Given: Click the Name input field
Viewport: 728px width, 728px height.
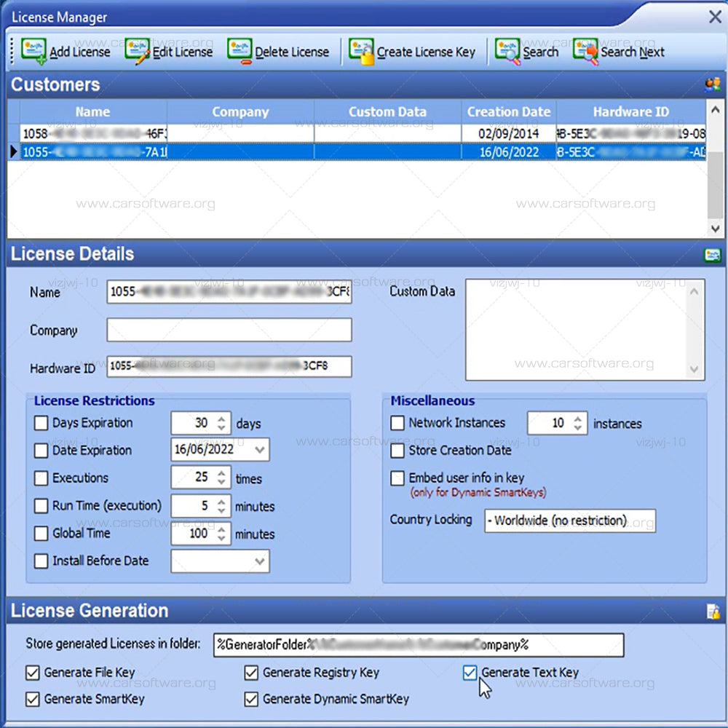Looking at the screenshot, I should (x=229, y=292).
